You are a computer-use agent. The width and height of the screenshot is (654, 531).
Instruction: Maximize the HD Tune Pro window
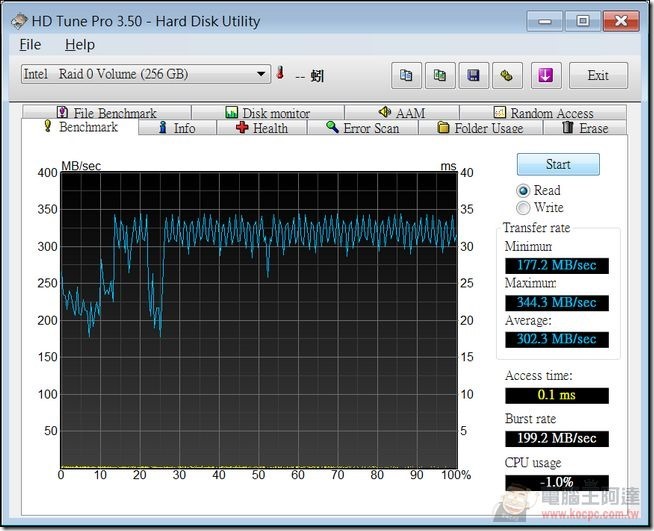(583, 21)
